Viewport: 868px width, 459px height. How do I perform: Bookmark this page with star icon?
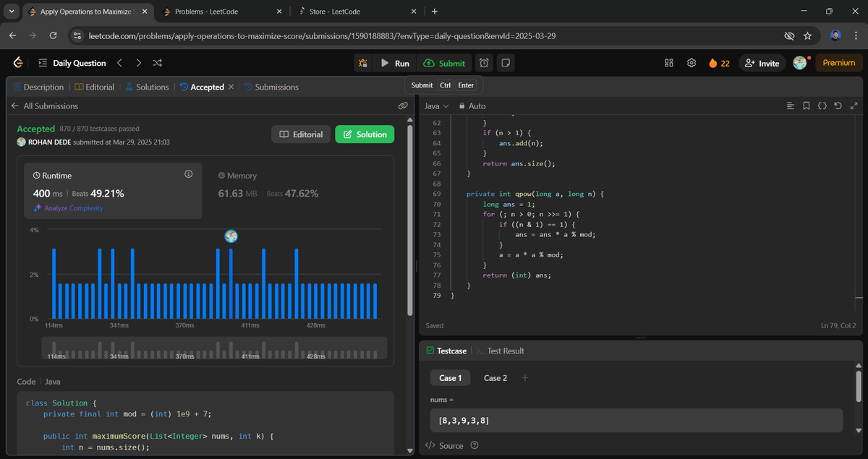click(807, 35)
